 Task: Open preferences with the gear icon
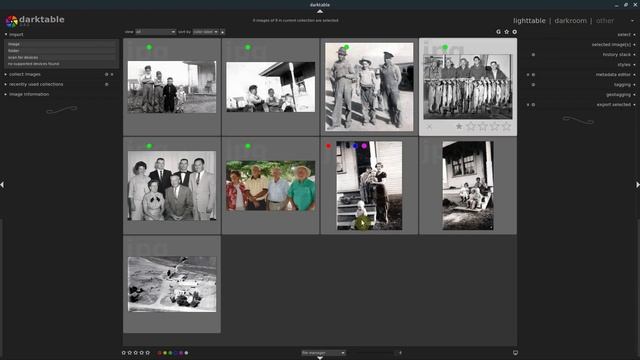pos(515,32)
